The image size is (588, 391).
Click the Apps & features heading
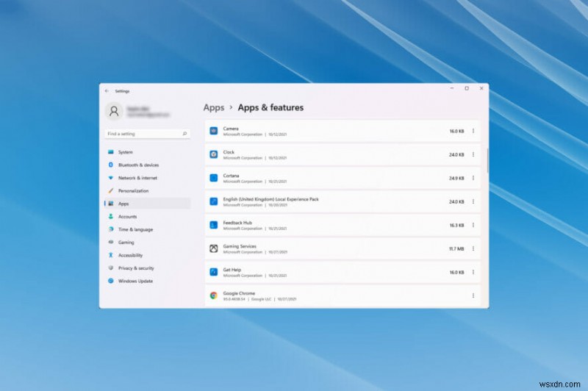coord(270,107)
